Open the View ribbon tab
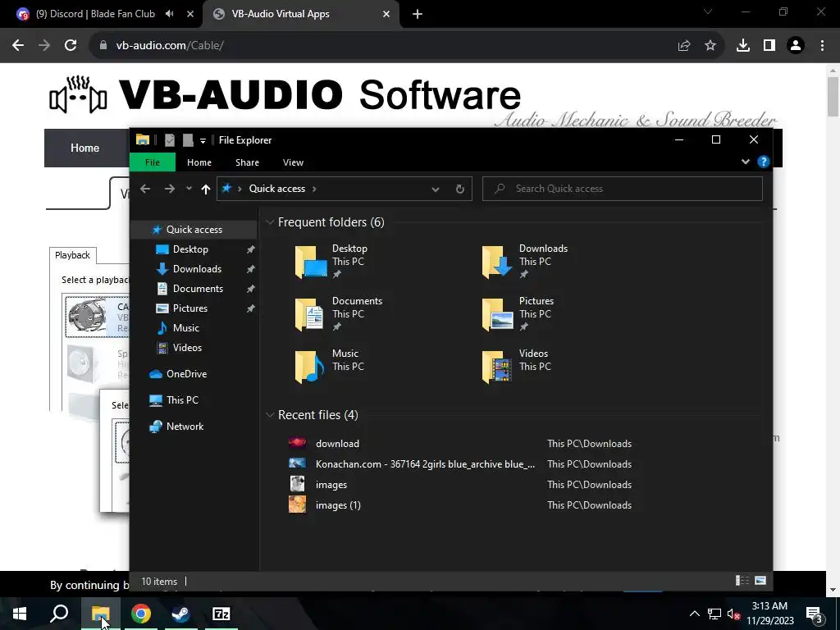 (x=293, y=162)
